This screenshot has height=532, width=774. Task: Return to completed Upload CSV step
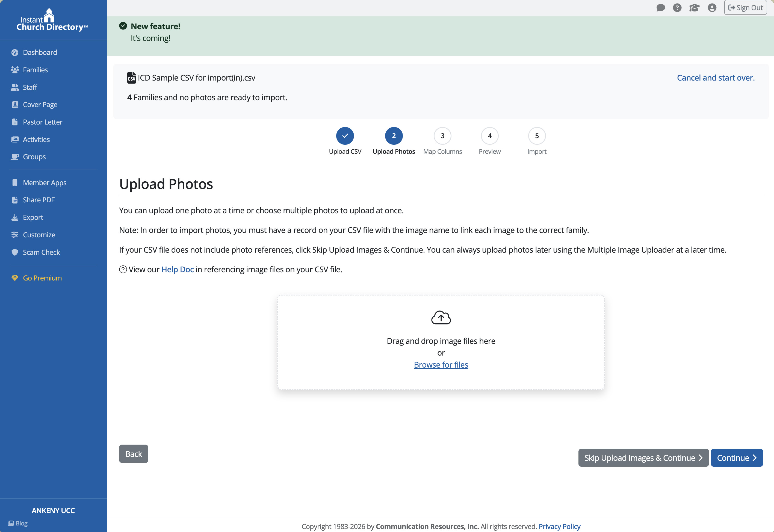(345, 136)
